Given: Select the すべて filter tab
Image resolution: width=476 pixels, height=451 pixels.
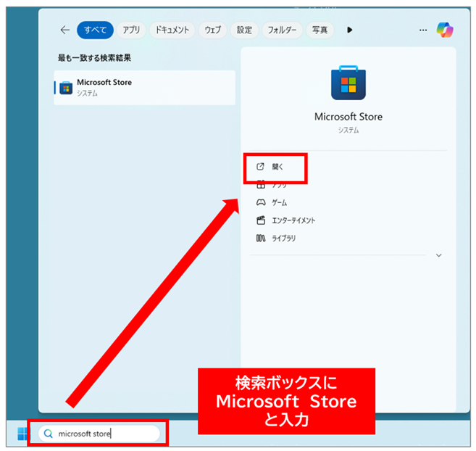Looking at the screenshot, I should (x=96, y=30).
